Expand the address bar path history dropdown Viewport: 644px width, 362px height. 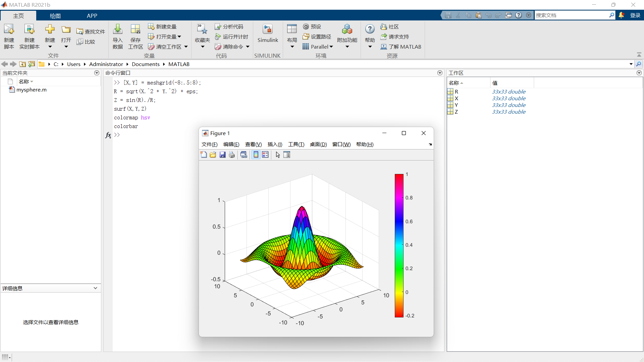click(631, 64)
